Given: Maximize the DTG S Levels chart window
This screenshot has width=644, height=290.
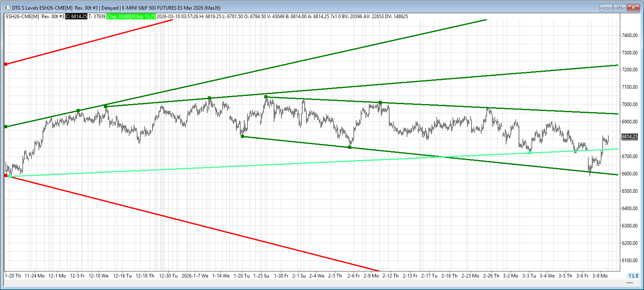Looking at the screenshot, I should (619, 8).
